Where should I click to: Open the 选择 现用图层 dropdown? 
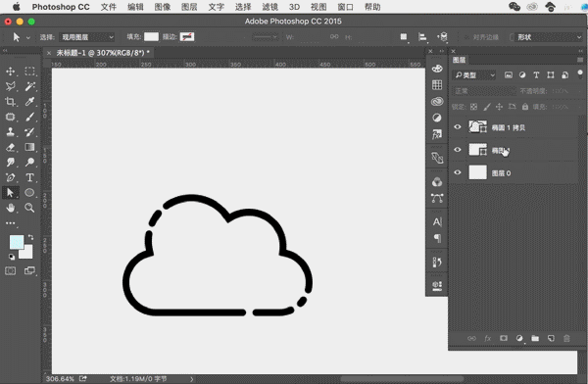(x=87, y=37)
